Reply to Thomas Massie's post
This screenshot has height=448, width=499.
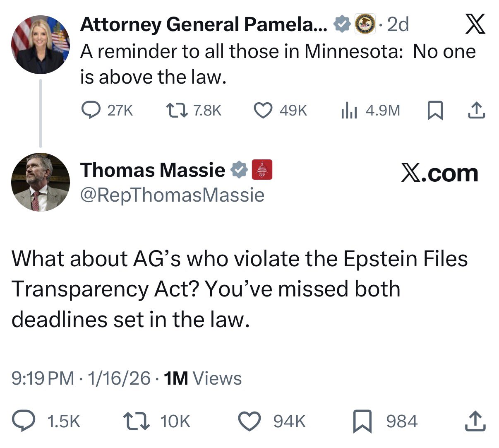[32, 421]
